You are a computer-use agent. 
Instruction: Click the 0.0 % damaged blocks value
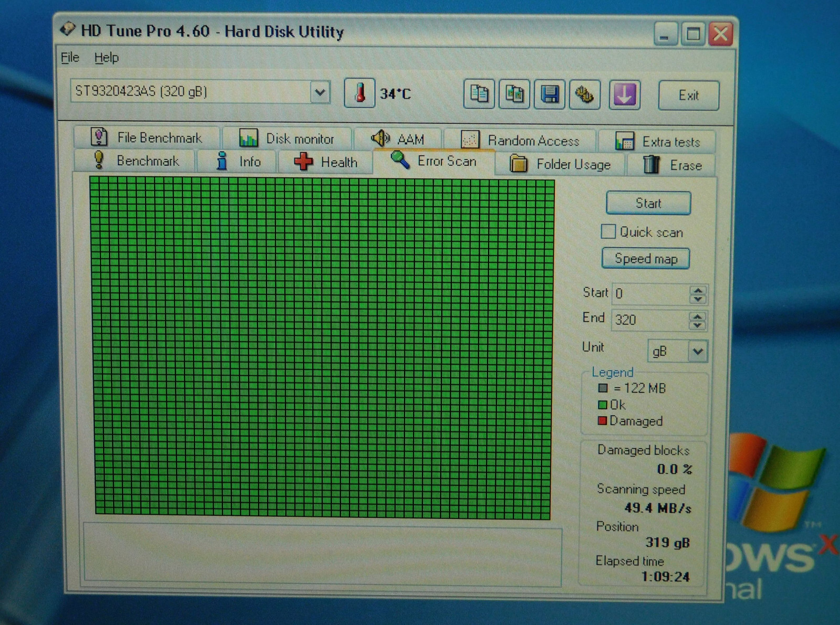pos(675,469)
